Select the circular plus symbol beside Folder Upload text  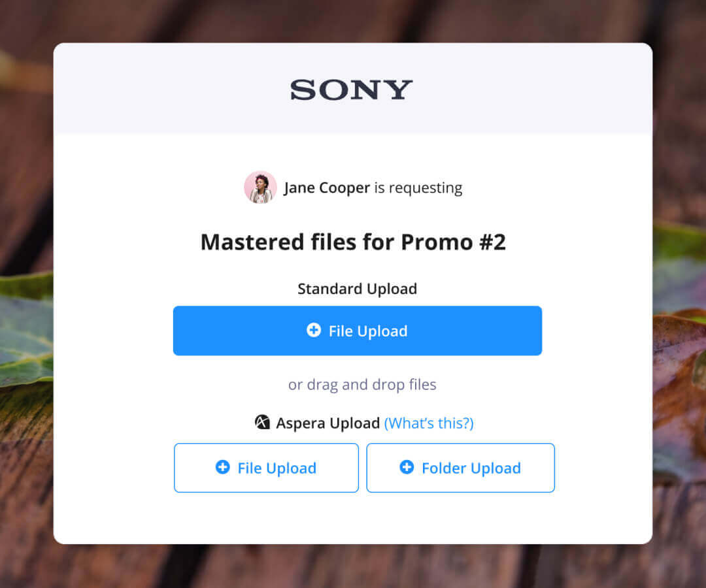point(407,468)
